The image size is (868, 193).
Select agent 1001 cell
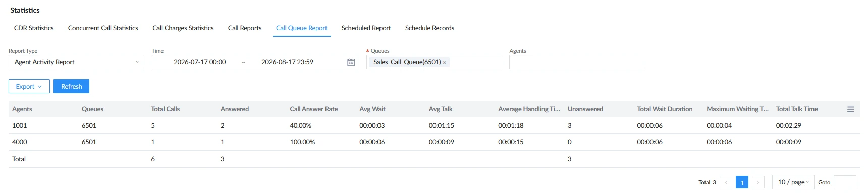coord(20,126)
